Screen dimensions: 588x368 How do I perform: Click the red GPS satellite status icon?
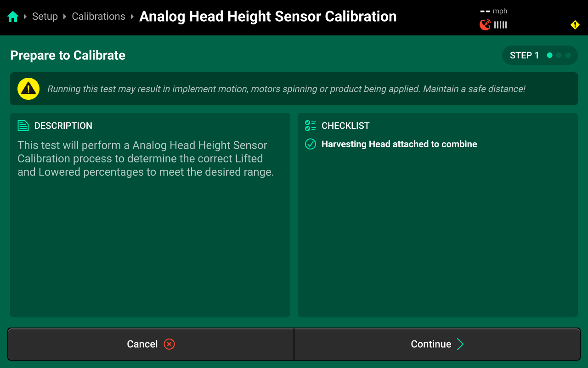point(485,25)
